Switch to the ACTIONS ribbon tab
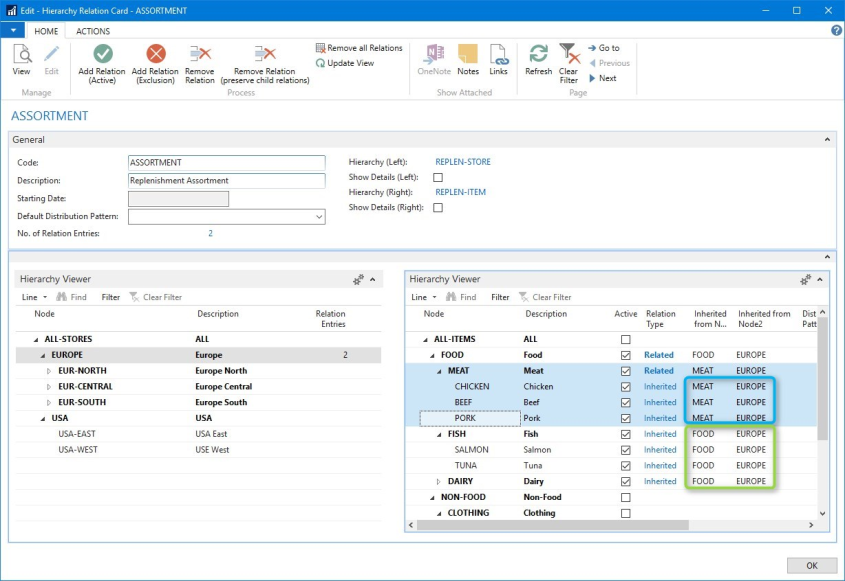The height and width of the screenshot is (581, 845). point(93,31)
